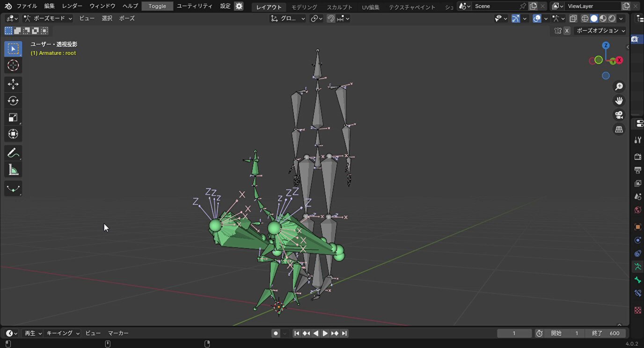This screenshot has height=348, width=644.
Task: Open the Object properties tab (orange square)
Action: pos(637,227)
